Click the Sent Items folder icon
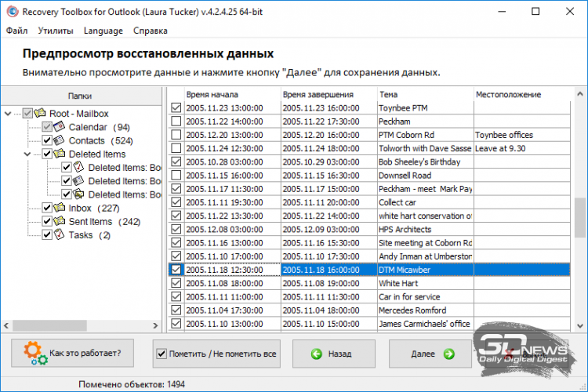 [x=59, y=221]
